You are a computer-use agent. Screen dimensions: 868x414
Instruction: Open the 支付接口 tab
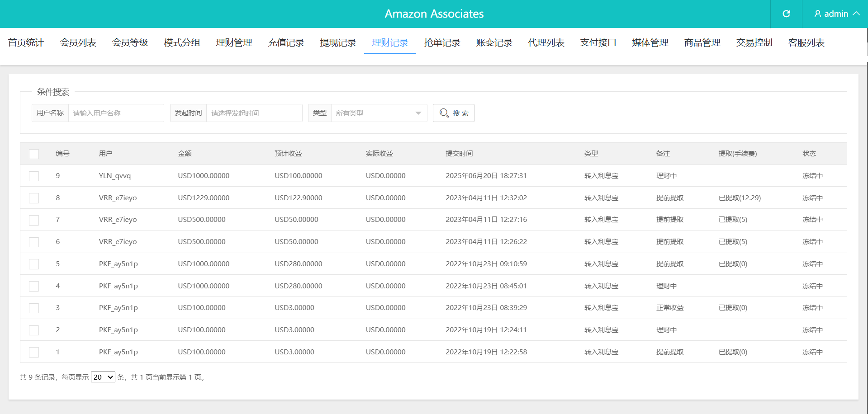tap(598, 42)
